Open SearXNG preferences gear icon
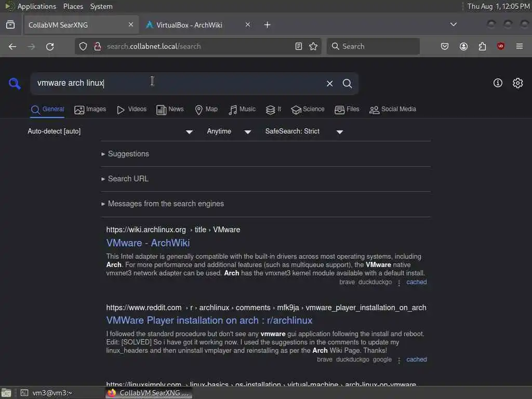This screenshot has width=532, height=399. (x=518, y=83)
